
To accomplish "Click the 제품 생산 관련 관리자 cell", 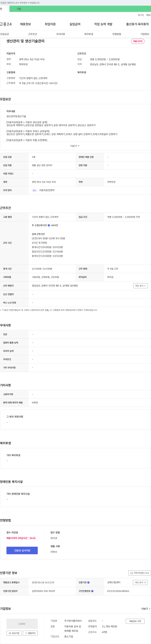I will (42, 166).
